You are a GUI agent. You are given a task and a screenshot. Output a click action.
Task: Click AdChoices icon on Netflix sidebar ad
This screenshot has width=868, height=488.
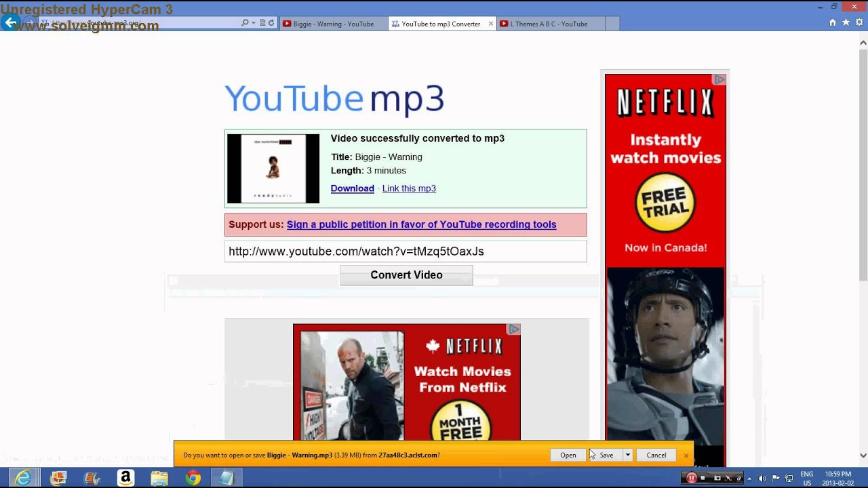coord(719,80)
